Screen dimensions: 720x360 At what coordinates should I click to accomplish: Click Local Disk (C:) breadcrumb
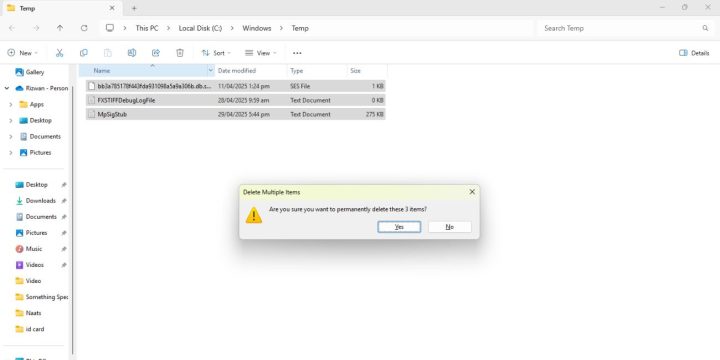(x=200, y=28)
